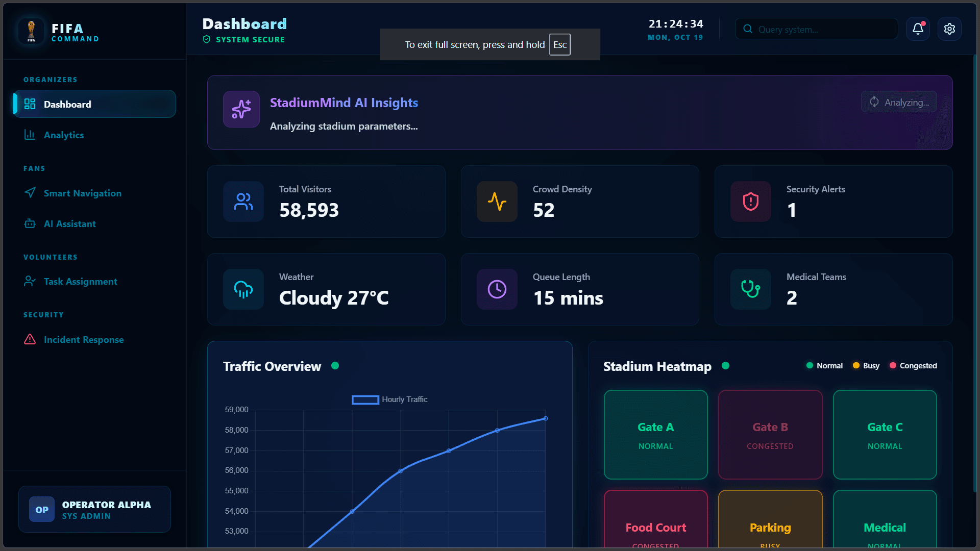Select the Gate B congested tile
This screenshot has height=551, width=980.
coord(770,435)
